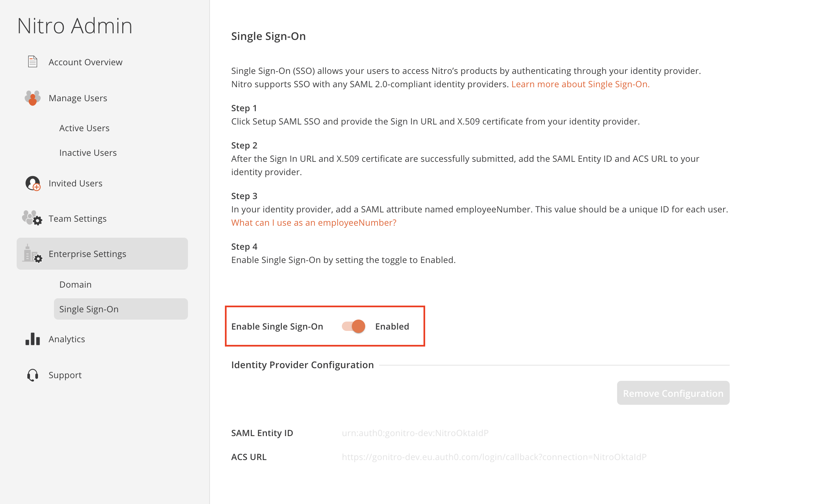Click the 'Enabled' status label

pyautogui.click(x=392, y=326)
